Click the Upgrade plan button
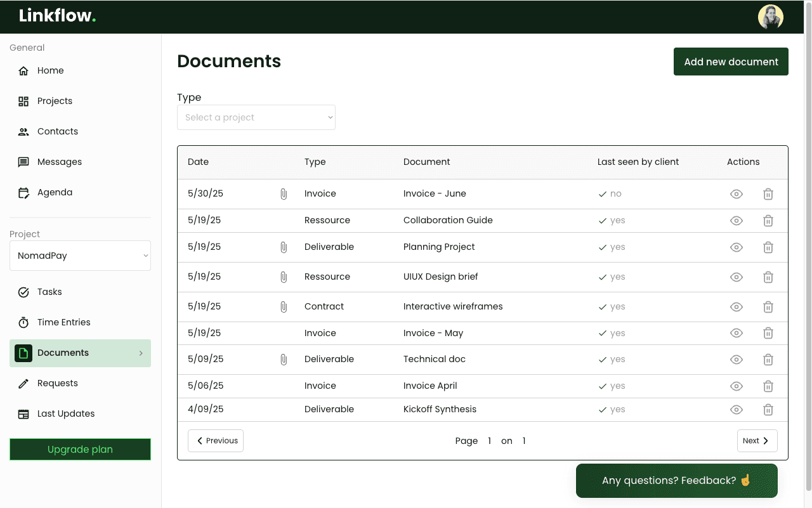The width and height of the screenshot is (812, 508). (80, 449)
